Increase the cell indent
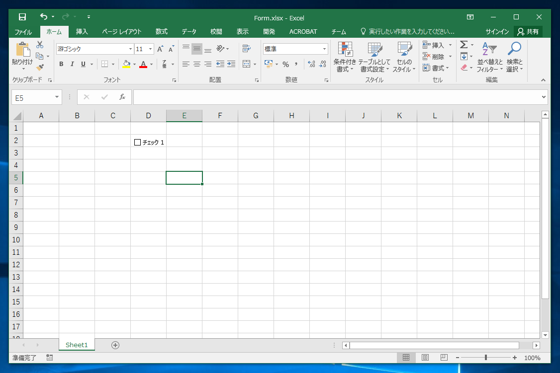The width and height of the screenshot is (560, 373). click(x=231, y=64)
